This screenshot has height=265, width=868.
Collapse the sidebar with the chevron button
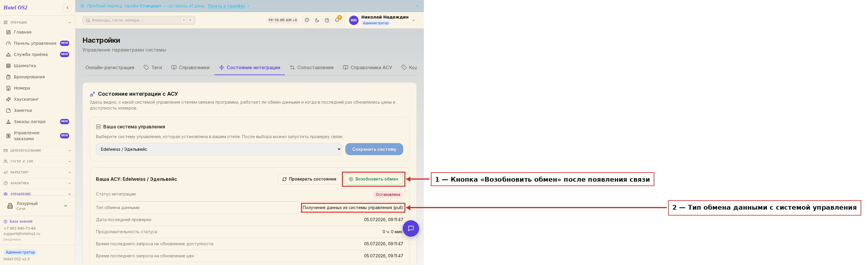(67, 7)
